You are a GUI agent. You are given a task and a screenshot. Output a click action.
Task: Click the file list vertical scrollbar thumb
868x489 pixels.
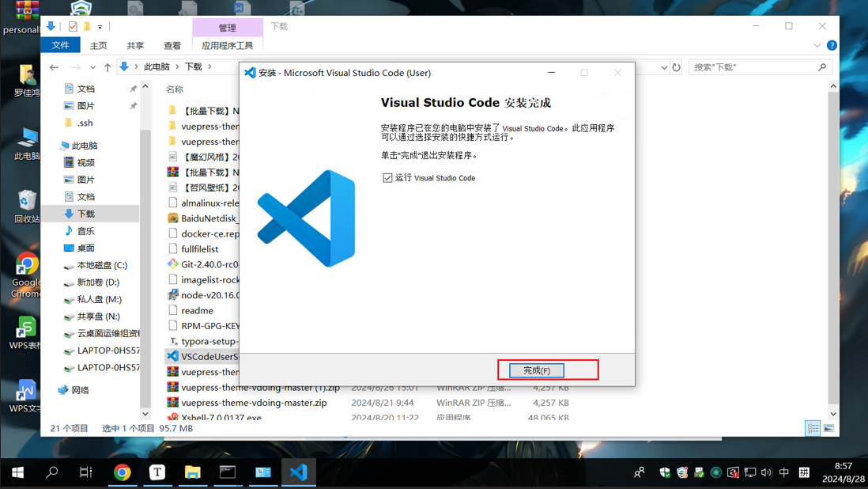point(833,248)
